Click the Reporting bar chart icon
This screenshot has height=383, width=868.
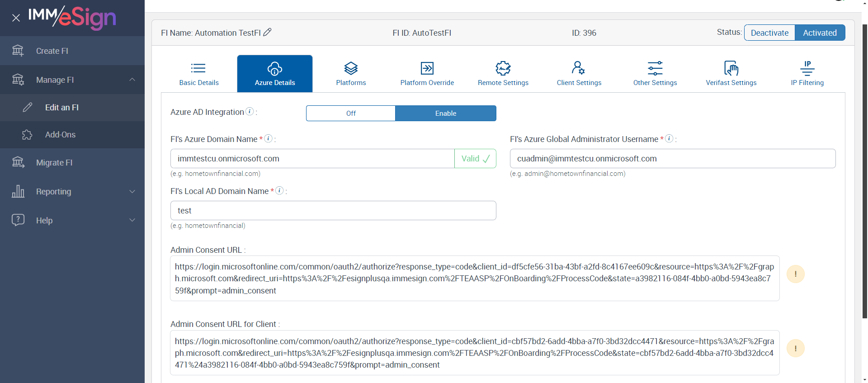[x=18, y=191]
